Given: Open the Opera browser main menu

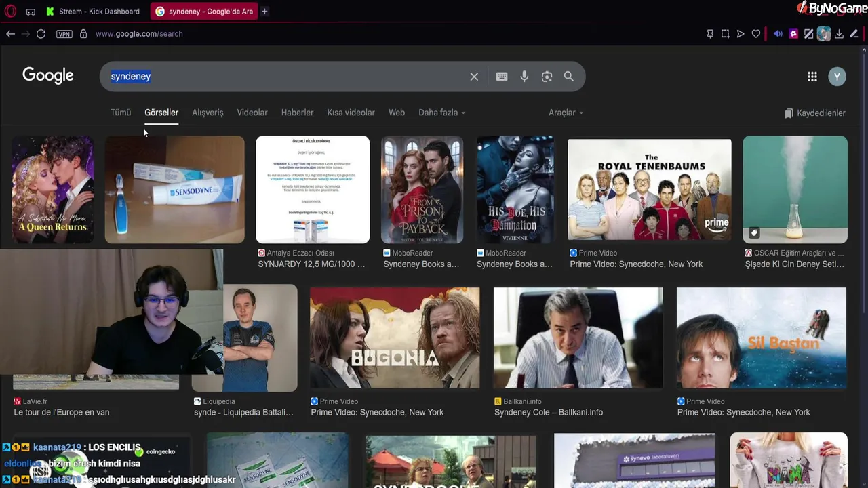Looking at the screenshot, I should pyautogui.click(x=10, y=12).
